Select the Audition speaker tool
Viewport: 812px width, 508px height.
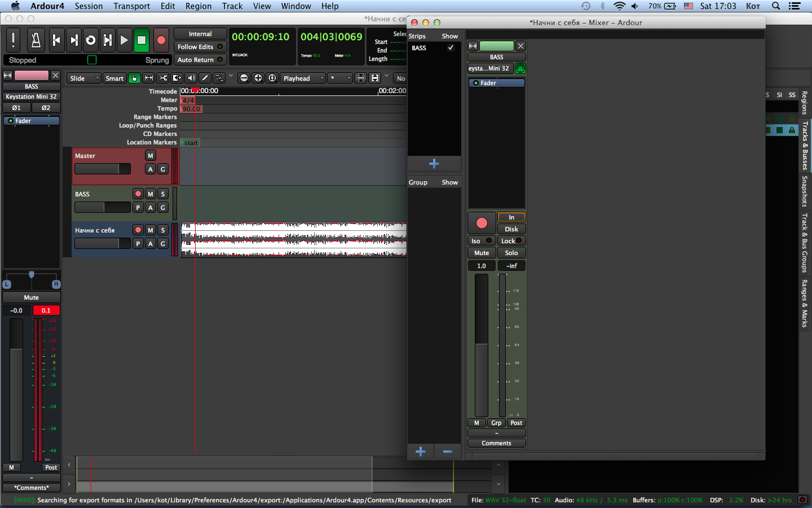coord(191,78)
